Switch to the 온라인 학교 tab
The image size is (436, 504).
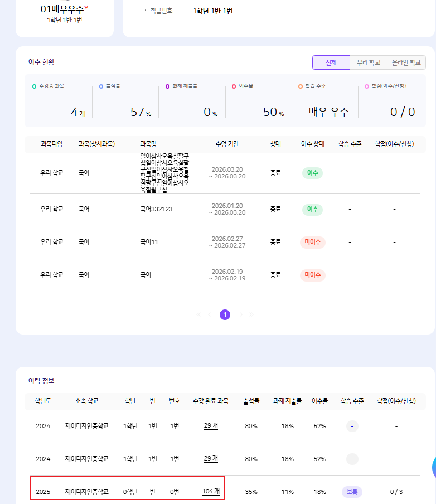click(406, 62)
